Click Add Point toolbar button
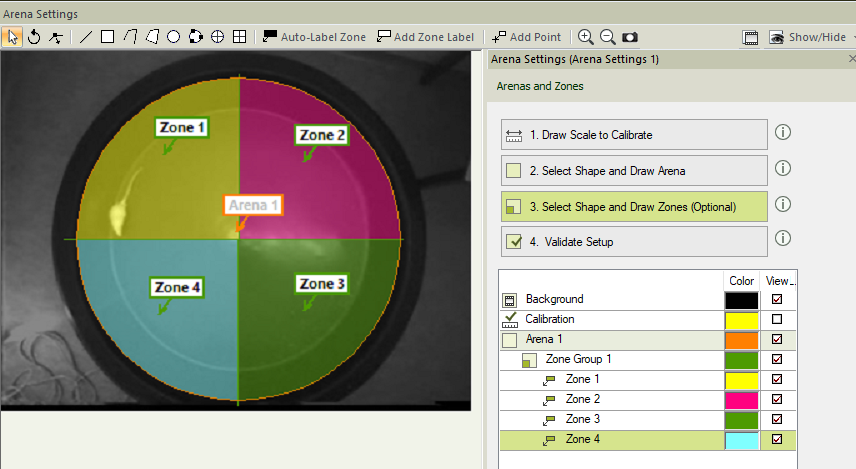856x469 pixels. pos(526,37)
